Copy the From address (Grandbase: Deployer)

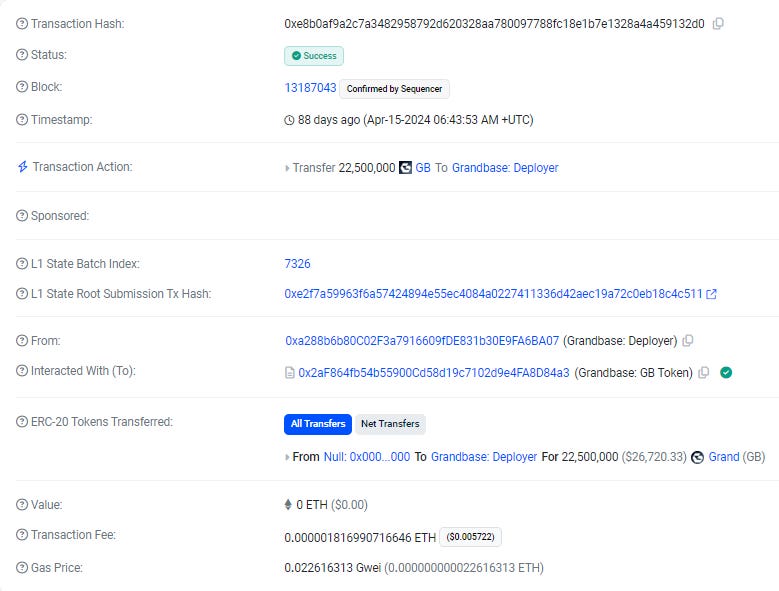point(688,341)
